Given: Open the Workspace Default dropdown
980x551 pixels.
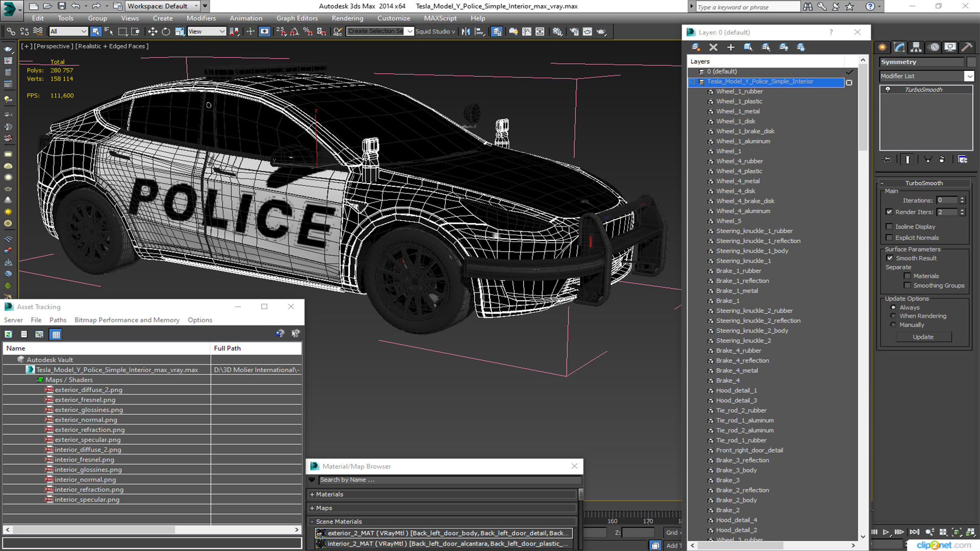Looking at the screenshot, I should 163,6.
